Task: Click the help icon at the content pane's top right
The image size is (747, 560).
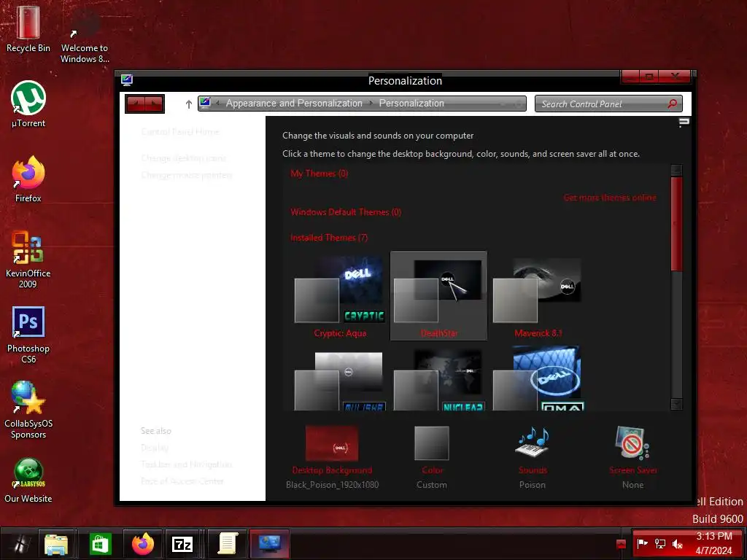Action: pos(684,122)
